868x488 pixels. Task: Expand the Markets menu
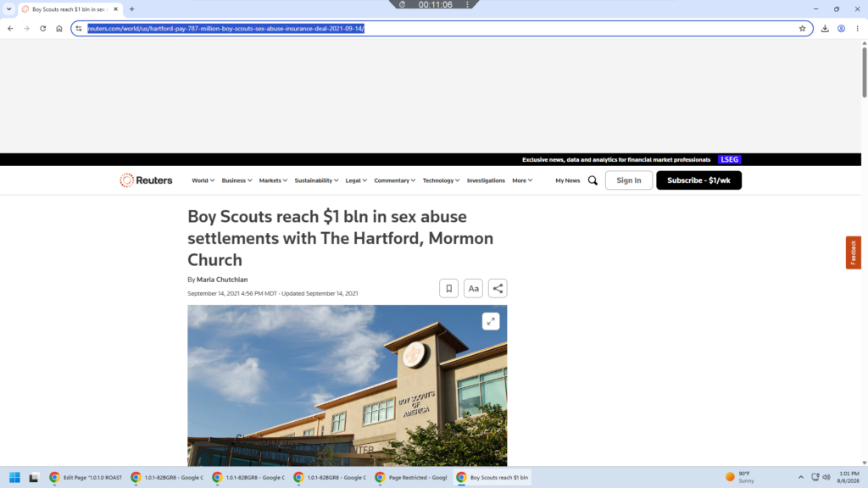point(273,180)
